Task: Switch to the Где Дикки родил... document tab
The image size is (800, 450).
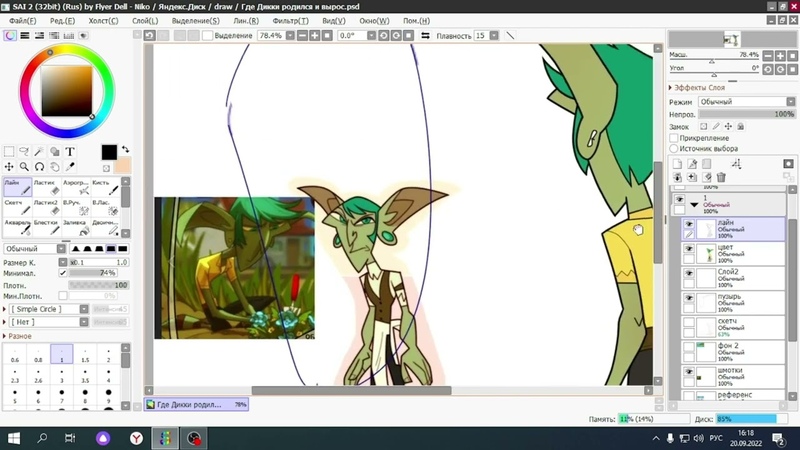Action: [196, 405]
